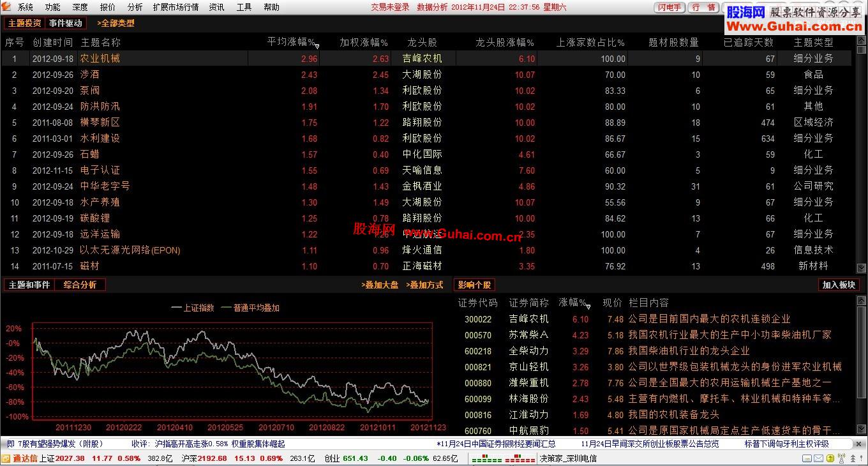Viewport: 868px width, 466px height.
Task: Select the 中华老字号 theme name
Action: [105, 186]
